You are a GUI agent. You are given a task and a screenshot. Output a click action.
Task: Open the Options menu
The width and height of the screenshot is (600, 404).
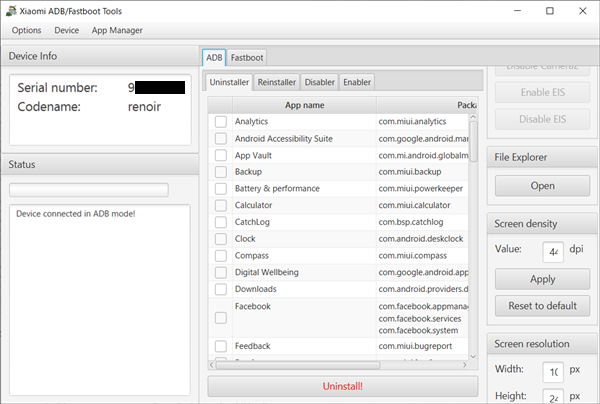[26, 30]
